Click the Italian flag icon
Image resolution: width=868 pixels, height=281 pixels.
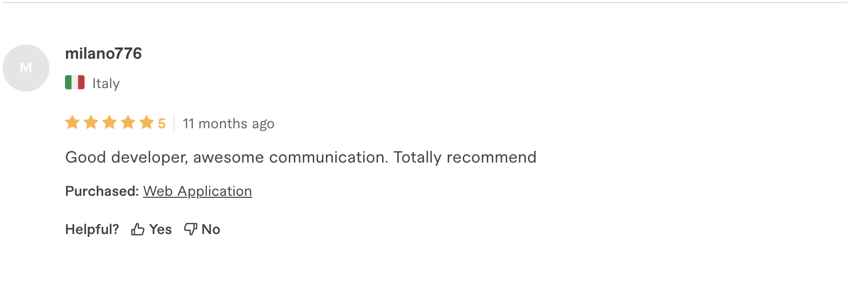(75, 83)
